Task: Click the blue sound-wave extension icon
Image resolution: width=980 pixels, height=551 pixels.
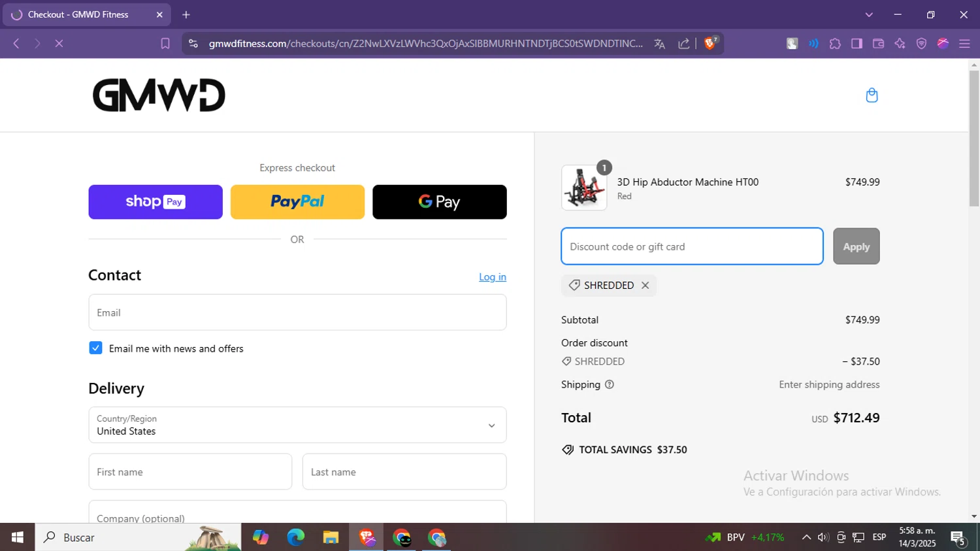Action: click(x=813, y=44)
